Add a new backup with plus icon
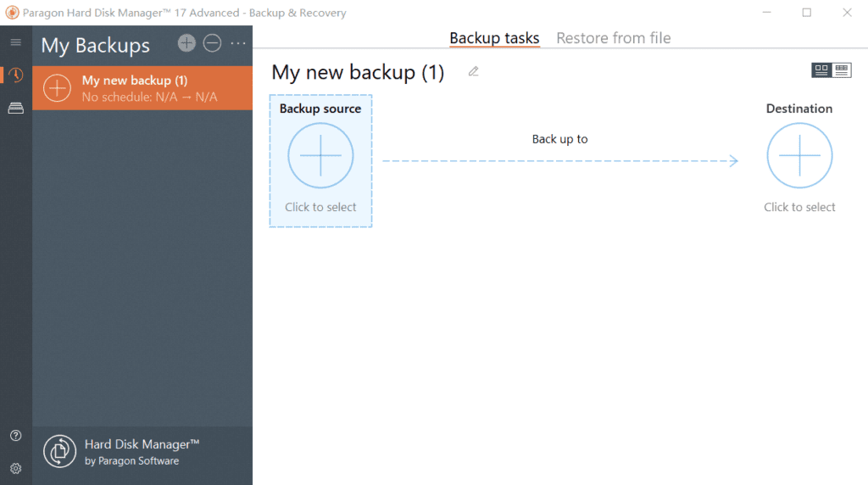This screenshot has height=485, width=868. click(x=186, y=42)
